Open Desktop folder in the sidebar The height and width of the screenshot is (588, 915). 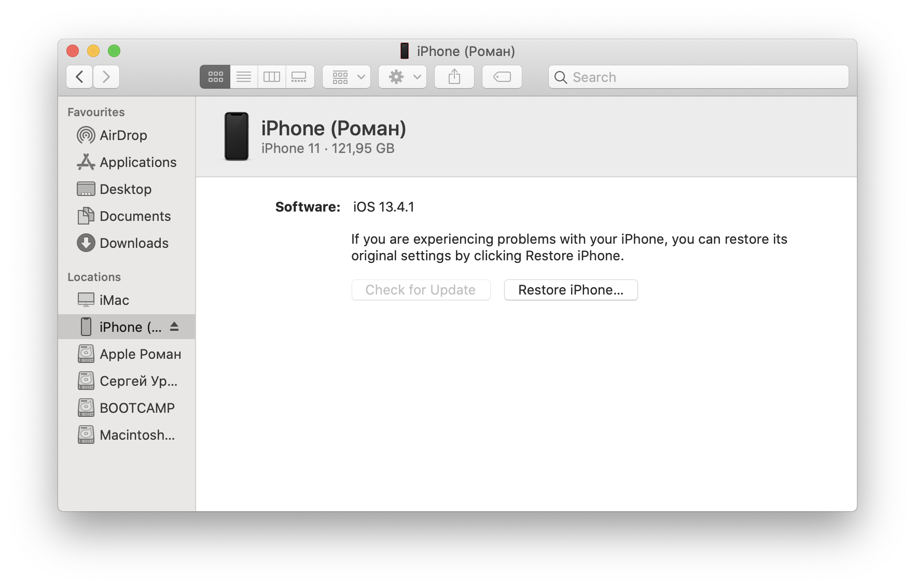tap(127, 189)
